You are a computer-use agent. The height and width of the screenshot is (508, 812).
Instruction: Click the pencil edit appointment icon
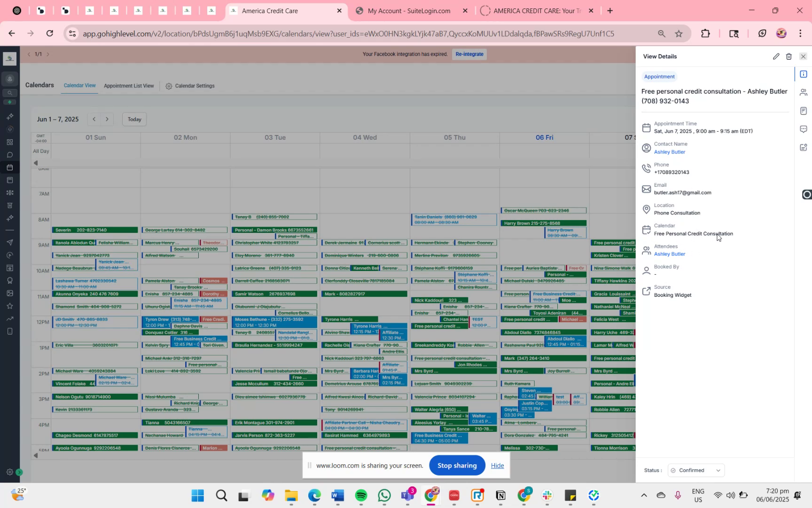776,56
